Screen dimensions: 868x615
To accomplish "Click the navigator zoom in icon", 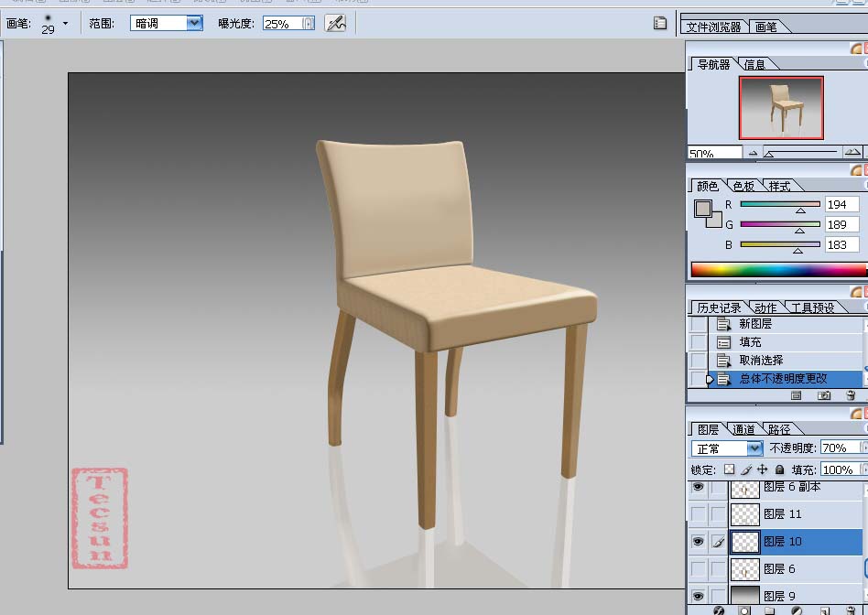I will point(852,152).
